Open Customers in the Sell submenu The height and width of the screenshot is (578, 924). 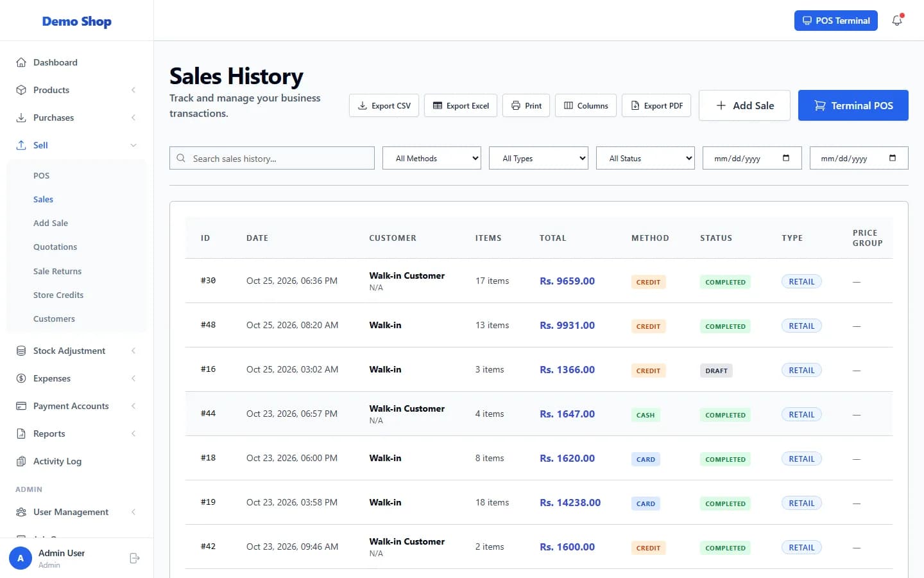pos(54,319)
